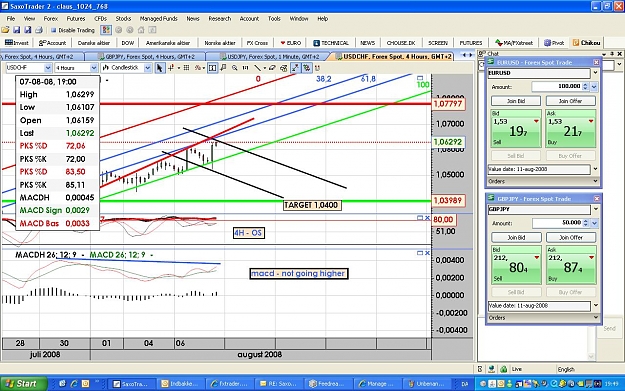Click the active studies icon beside magnet
The width and height of the screenshot is (625, 391).
(x=306, y=68)
